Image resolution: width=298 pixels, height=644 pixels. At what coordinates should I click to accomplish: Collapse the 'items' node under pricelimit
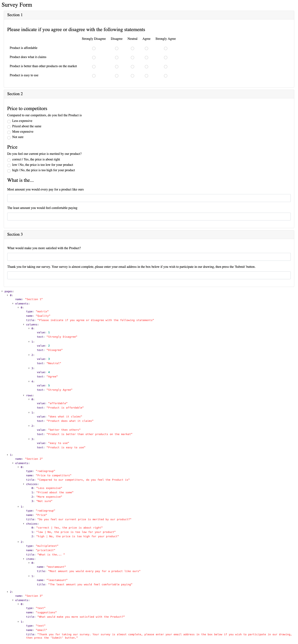click(x=23, y=559)
